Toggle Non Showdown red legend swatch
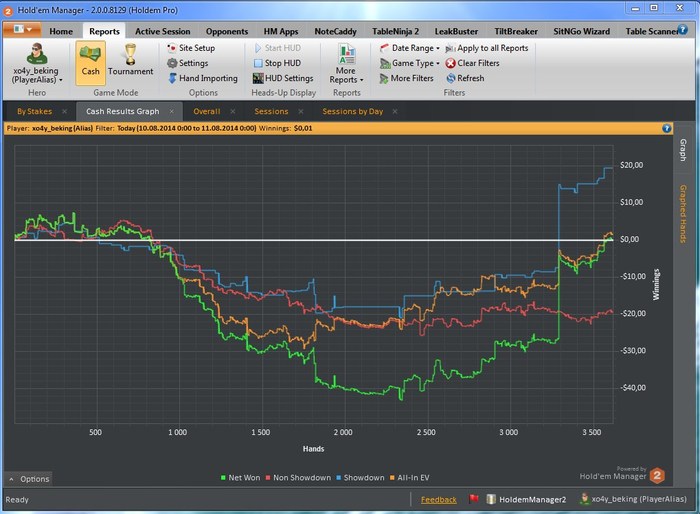The width and height of the screenshot is (700, 514). coord(268,478)
